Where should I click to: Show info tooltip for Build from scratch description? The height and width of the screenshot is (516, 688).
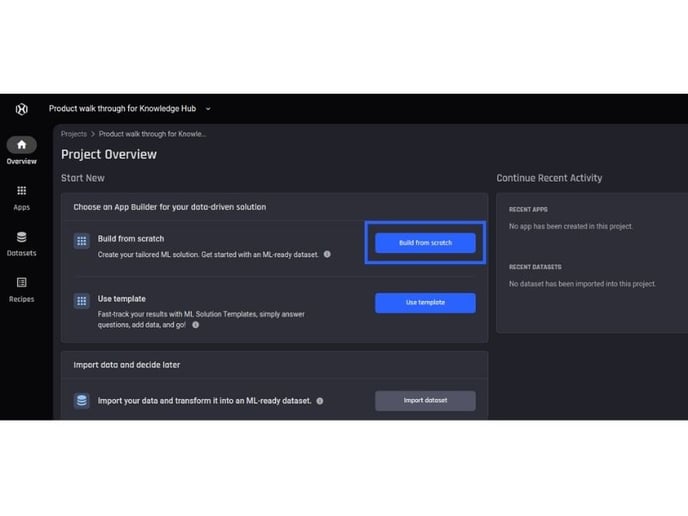coord(327,254)
